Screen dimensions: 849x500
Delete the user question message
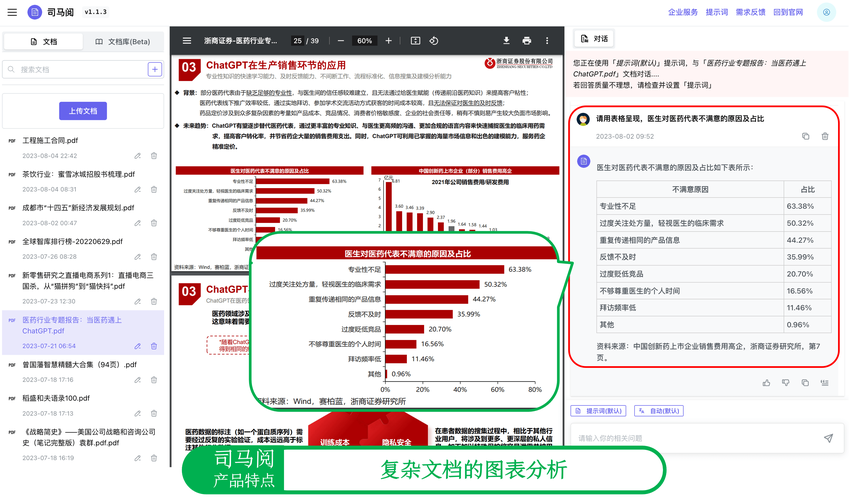(825, 137)
